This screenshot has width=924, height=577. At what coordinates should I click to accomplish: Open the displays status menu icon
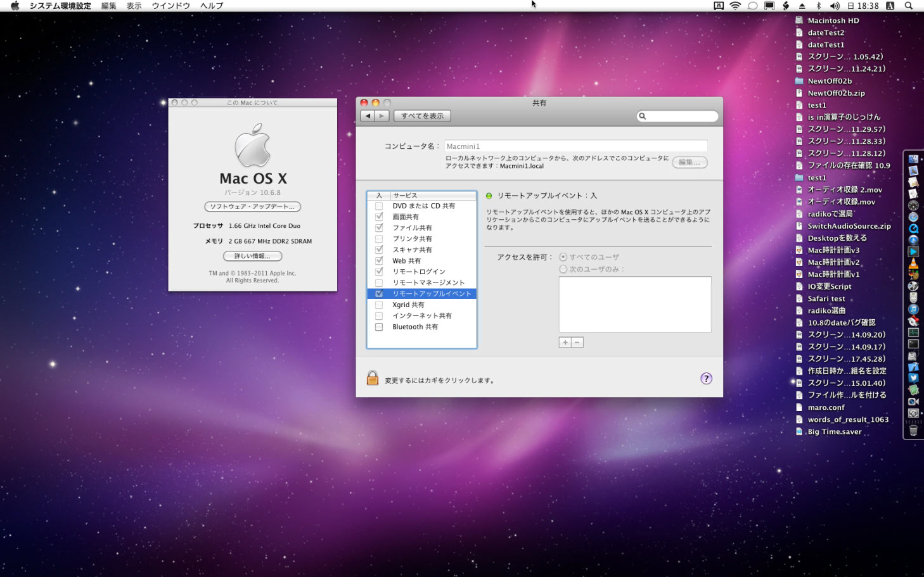[x=769, y=6]
